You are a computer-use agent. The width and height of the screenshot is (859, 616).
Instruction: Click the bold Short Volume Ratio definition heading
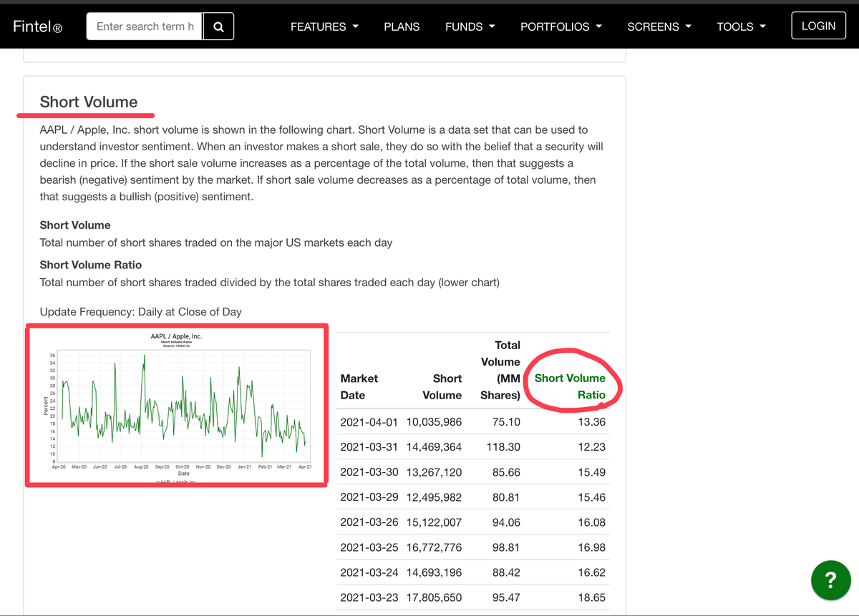(x=91, y=265)
